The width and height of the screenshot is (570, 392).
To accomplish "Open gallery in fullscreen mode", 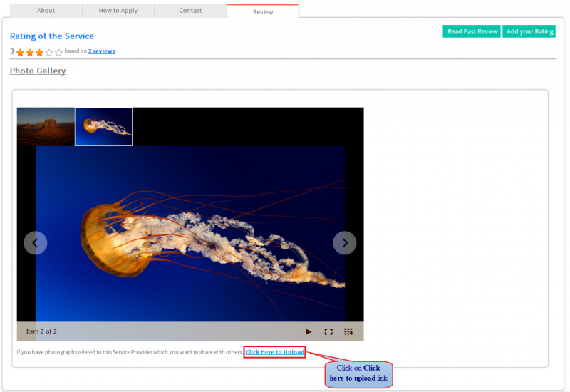I will click(x=328, y=331).
